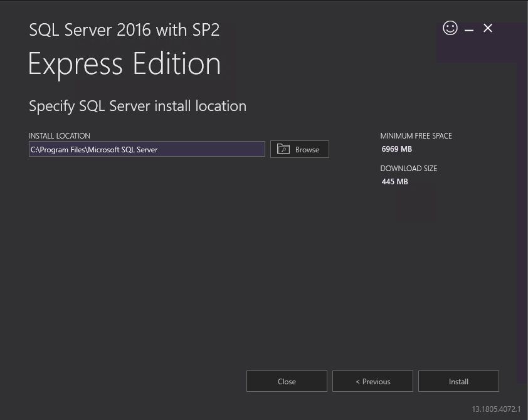Click the Close button
This screenshot has height=420, width=528.
click(x=287, y=381)
